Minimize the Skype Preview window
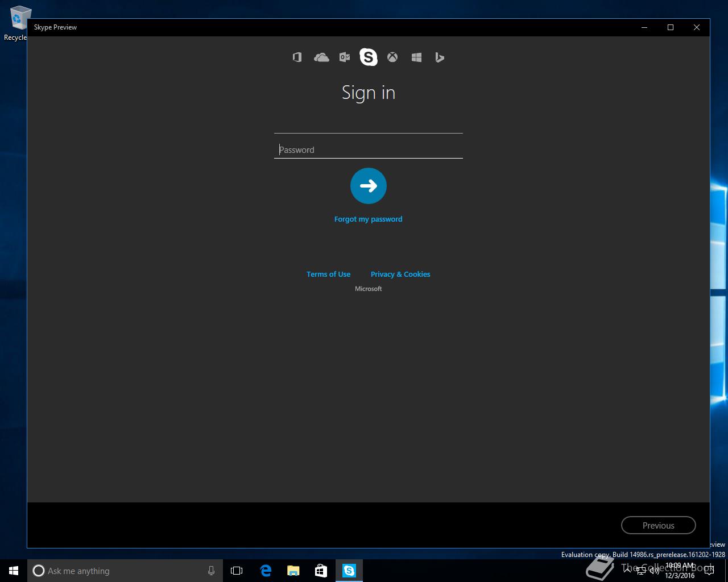The width and height of the screenshot is (728, 582). click(644, 27)
